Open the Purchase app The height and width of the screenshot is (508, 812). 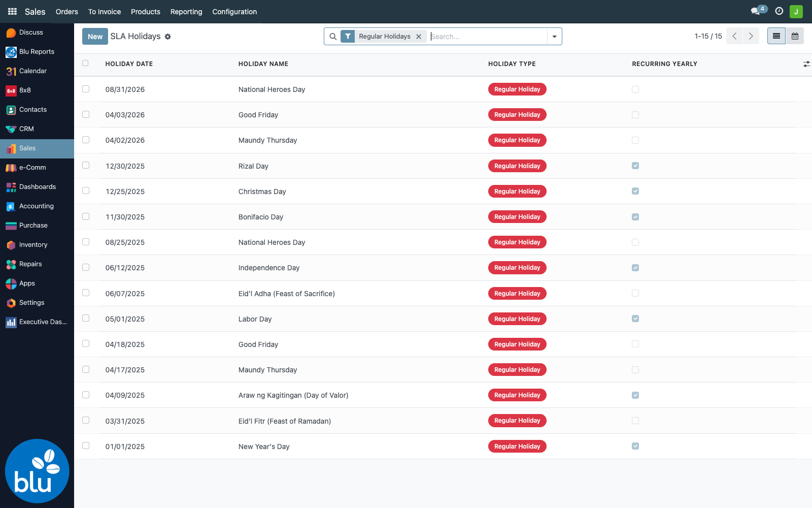tap(37, 225)
